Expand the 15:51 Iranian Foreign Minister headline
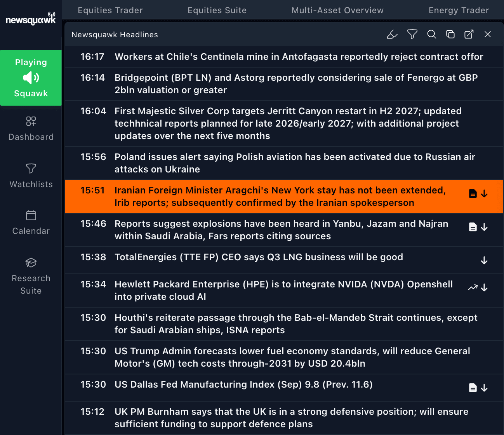The image size is (504, 435). coord(484,193)
